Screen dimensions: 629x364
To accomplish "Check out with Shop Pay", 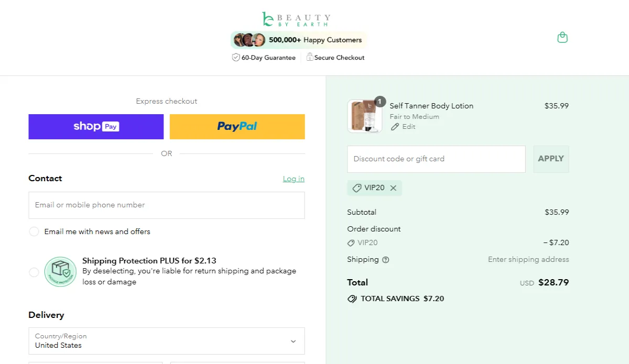I will pyautogui.click(x=96, y=126).
